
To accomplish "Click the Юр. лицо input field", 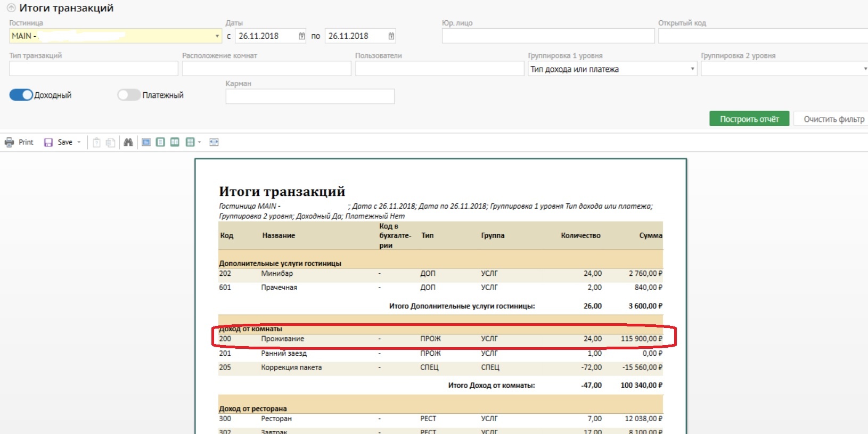I will coord(548,36).
